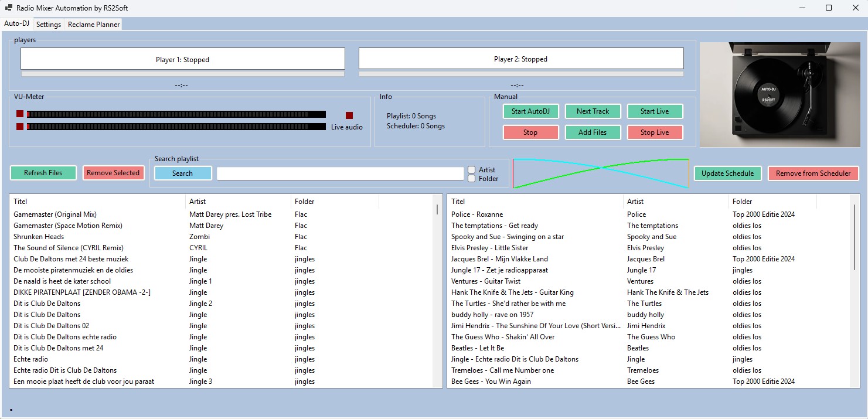Open the Reclame Planner tab

point(93,24)
